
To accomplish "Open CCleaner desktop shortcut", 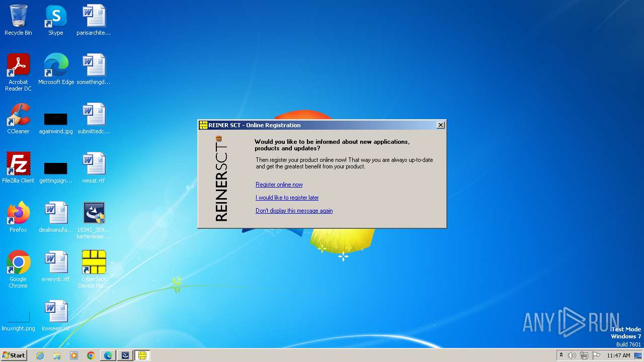I will [18, 119].
